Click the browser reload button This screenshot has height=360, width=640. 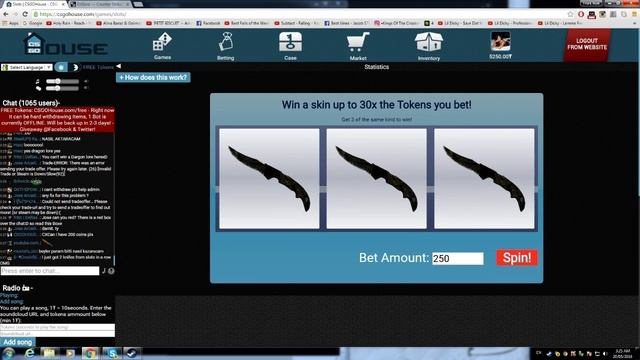point(25,14)
